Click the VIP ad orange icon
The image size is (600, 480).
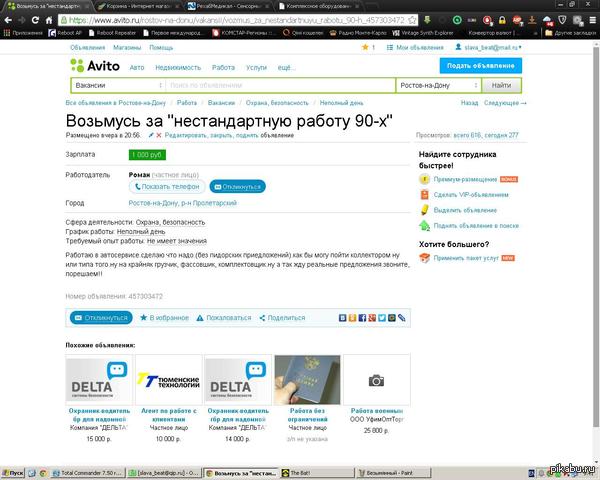(x=424, y=194)
